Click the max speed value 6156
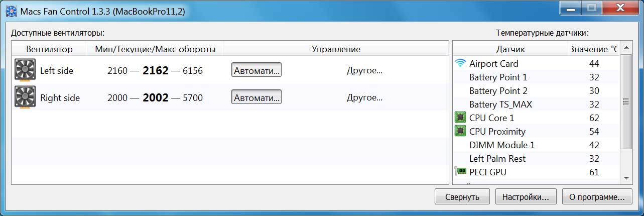The width and height of the screenshot is (644, 216). (193, 70)
